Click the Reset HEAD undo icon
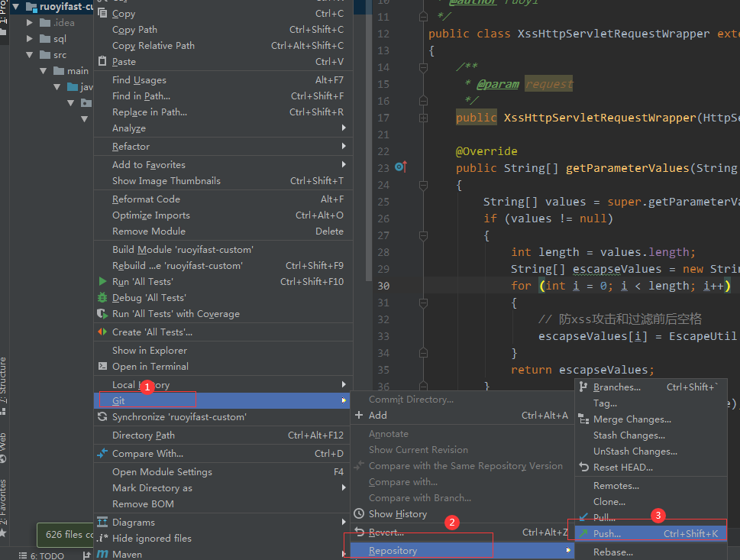This screenshot has width=740, height=560. tap(583, 468)
